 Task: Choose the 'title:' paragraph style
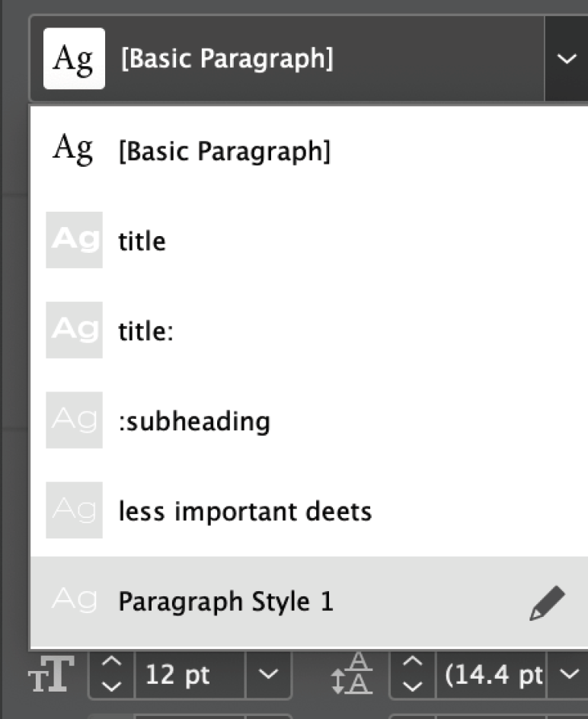click(x=309, y=330)
